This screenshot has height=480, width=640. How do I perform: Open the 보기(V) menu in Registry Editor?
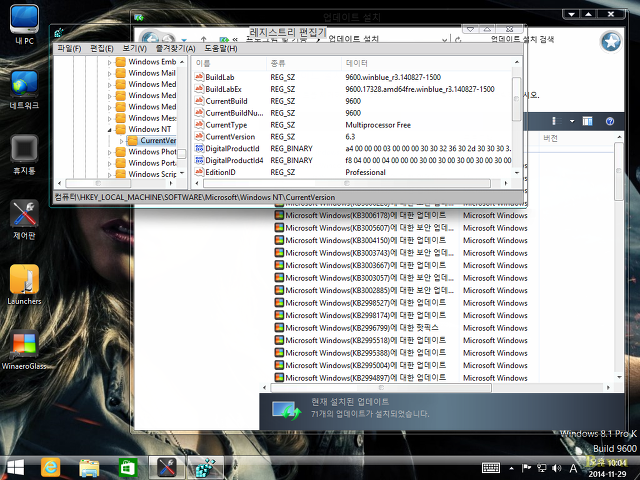[x=134, y=49]
